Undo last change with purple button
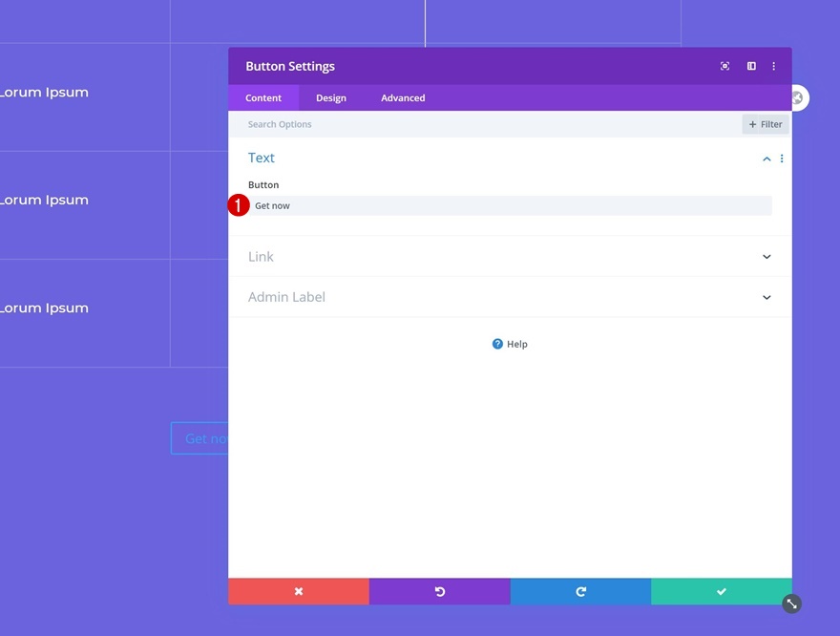The width and height of the screenshot is (840, 636). click(440, 591)
